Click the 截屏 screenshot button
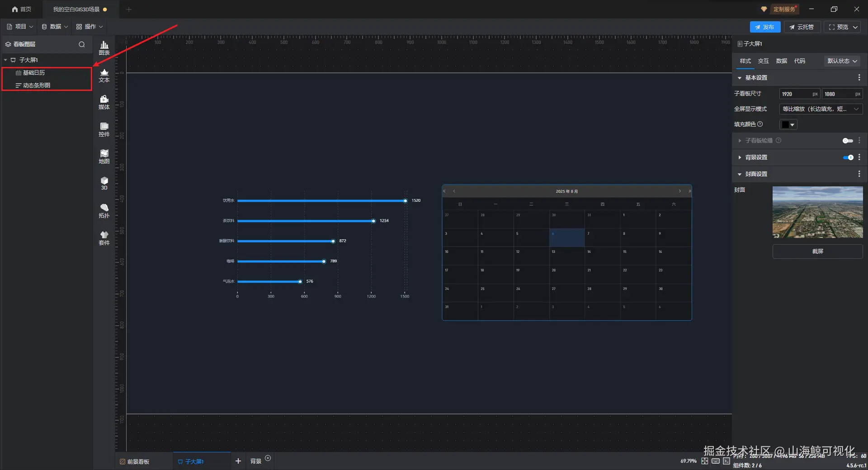This screenshot has width=868, height=470. [817, 252]
